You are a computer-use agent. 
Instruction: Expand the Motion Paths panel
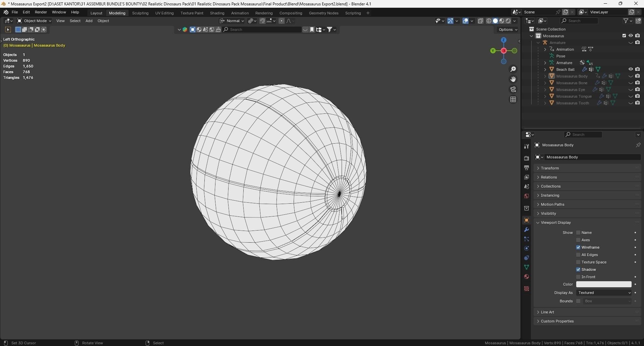click(x=587, y=204)
